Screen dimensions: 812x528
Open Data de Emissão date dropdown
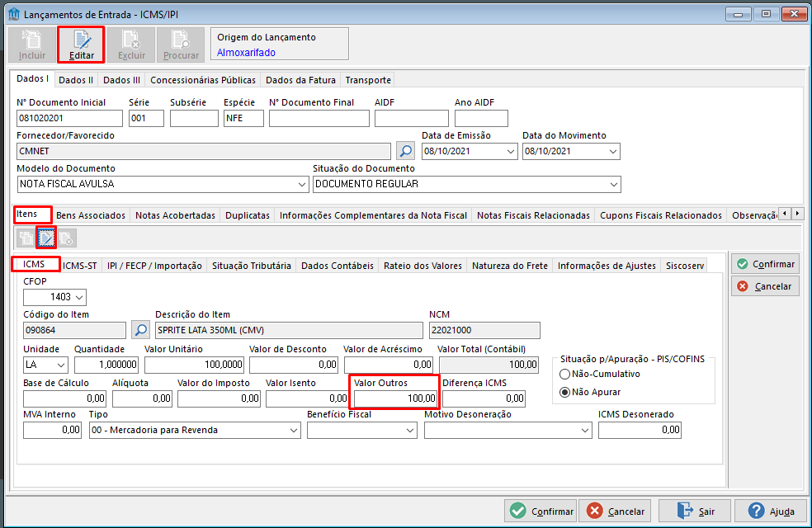point(511,151)
